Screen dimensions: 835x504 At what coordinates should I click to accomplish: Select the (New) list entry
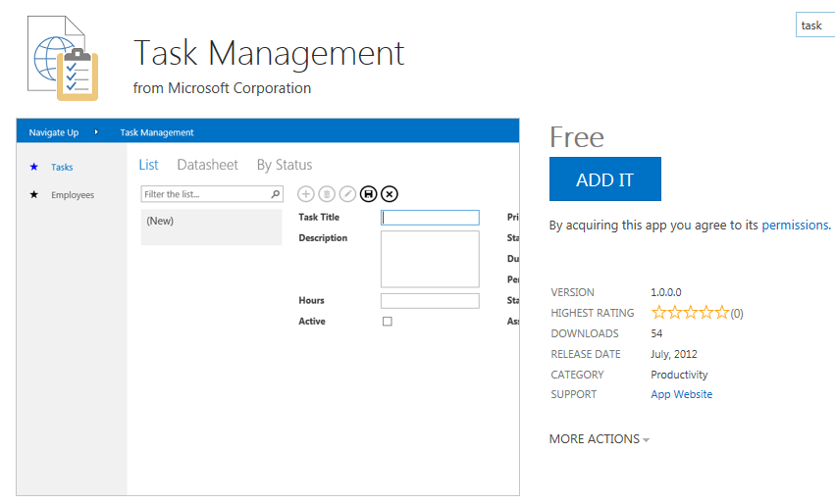pyautogui.click(x=211, y=227)
